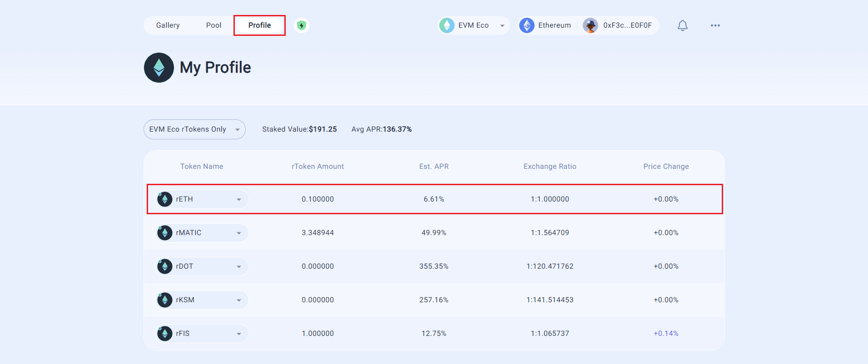
Task: Open the three-dots more options menu
Action: [715, 25]
